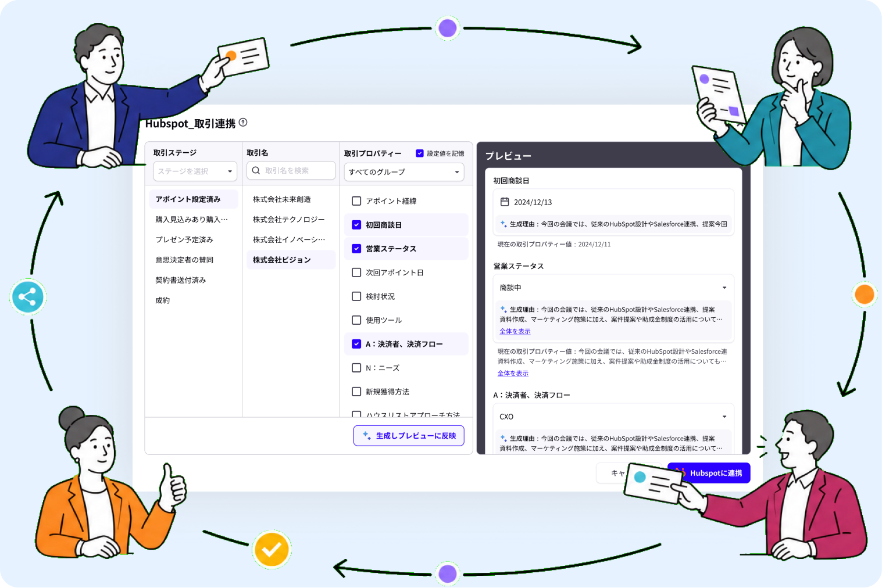Viewport: 882px width, 588px height.
Task: Click the 取引名を検索 search field
Action: pyautogui.click(x=291, y=170)
